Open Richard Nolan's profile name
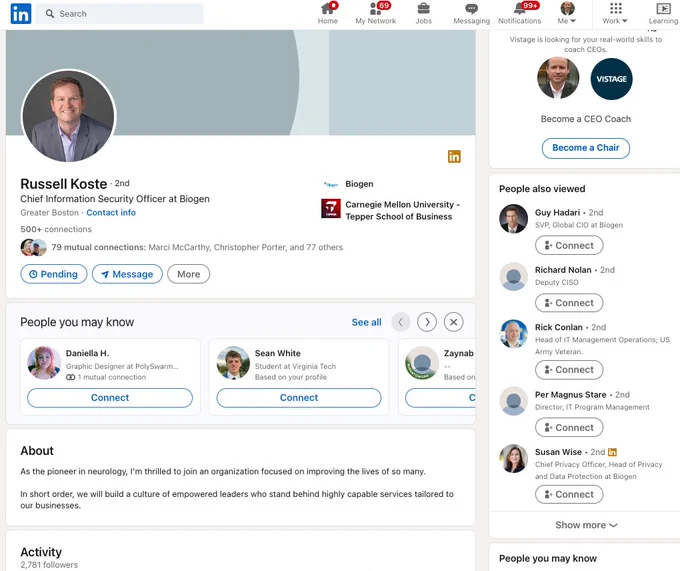The height and width of the screenshot is (571, 680). tap(563, 270)
